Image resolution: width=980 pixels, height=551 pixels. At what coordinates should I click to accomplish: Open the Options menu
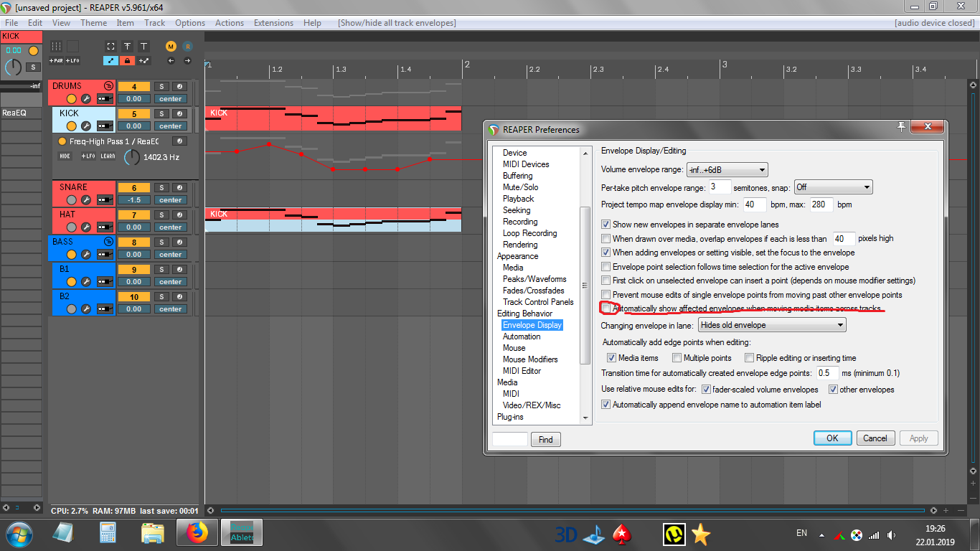coord(190,23)
